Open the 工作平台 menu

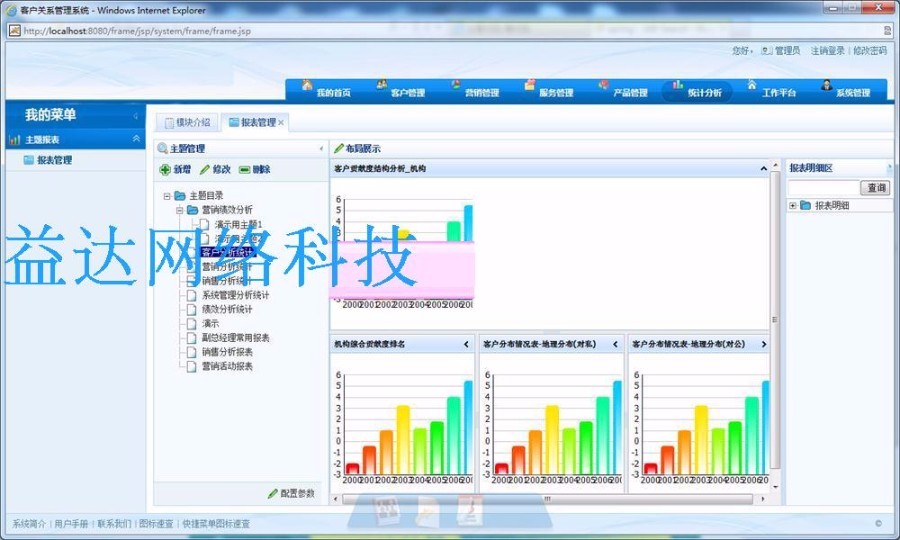point(779,92)
